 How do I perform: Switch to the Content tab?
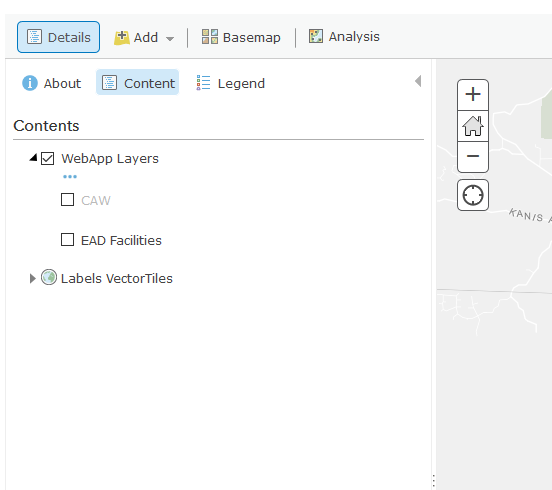tap(138, 83)
